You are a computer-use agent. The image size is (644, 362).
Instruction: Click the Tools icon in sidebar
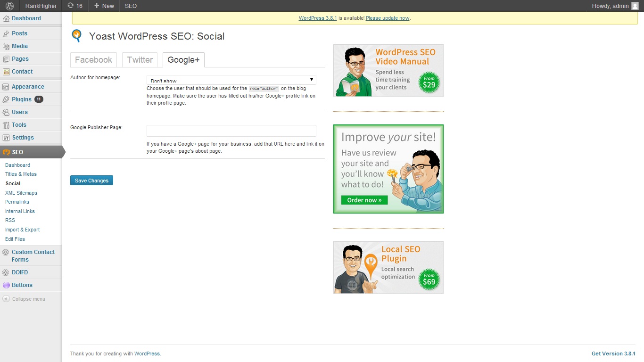point(6,125)
